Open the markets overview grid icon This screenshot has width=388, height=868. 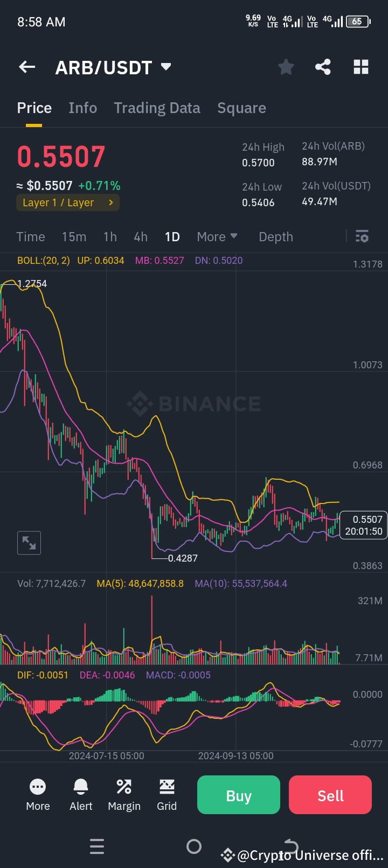point(361,67)
